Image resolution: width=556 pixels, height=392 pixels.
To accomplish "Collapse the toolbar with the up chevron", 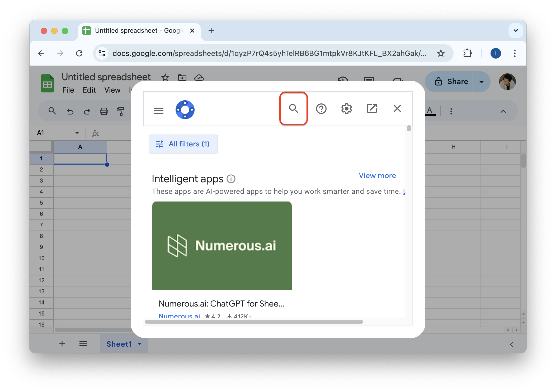I will pyautogui.click(x=503, y=111).
